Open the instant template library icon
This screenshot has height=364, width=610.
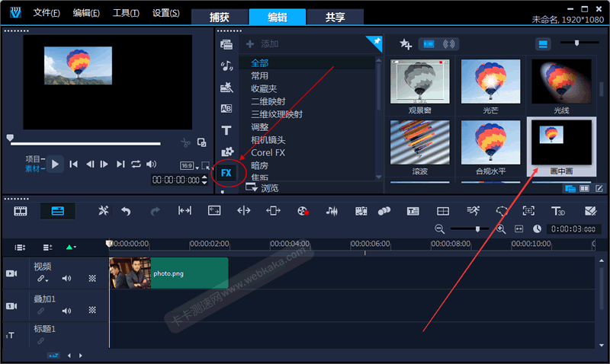pyautogui.click(x=226, y=88)
